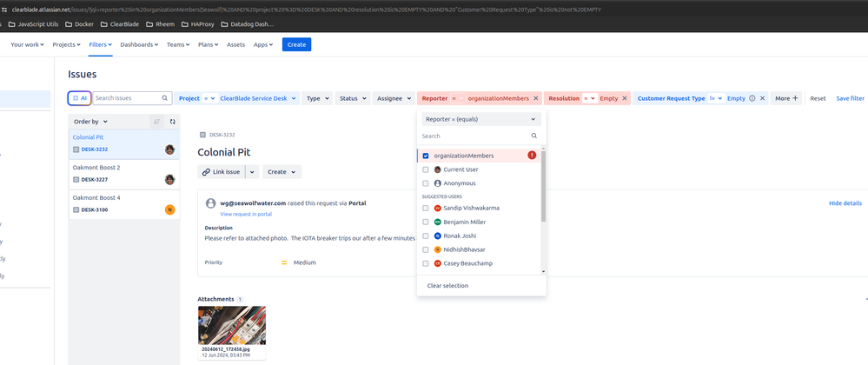Click orange N avatar on DESK-3100 card

[x=170, y=209]
